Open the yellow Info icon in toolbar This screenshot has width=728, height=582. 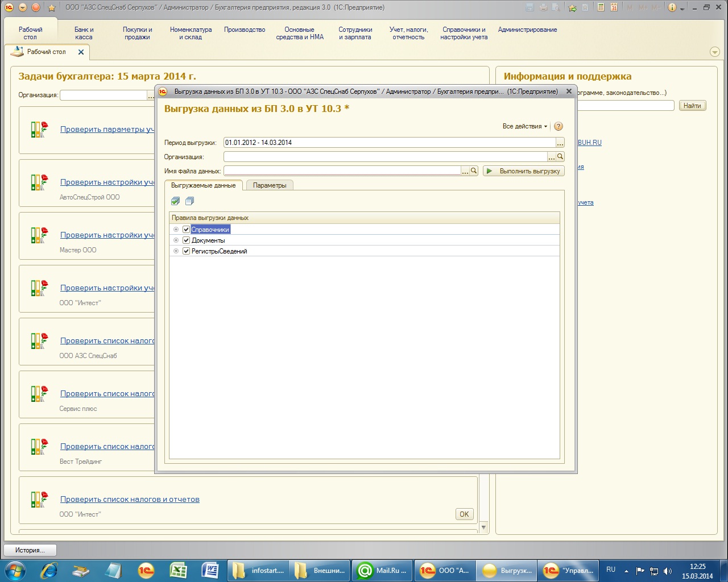pos(672,7)
